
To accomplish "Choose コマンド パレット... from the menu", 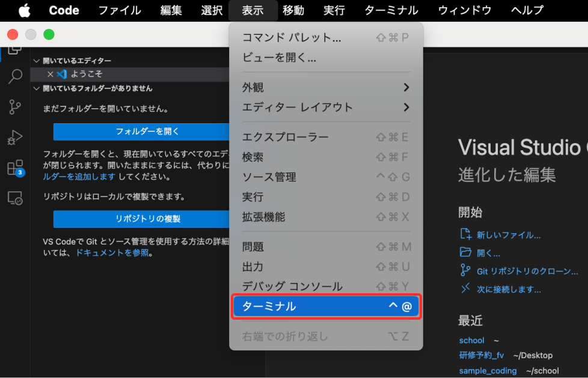I will pyautogui.click(x=326, y=37).
